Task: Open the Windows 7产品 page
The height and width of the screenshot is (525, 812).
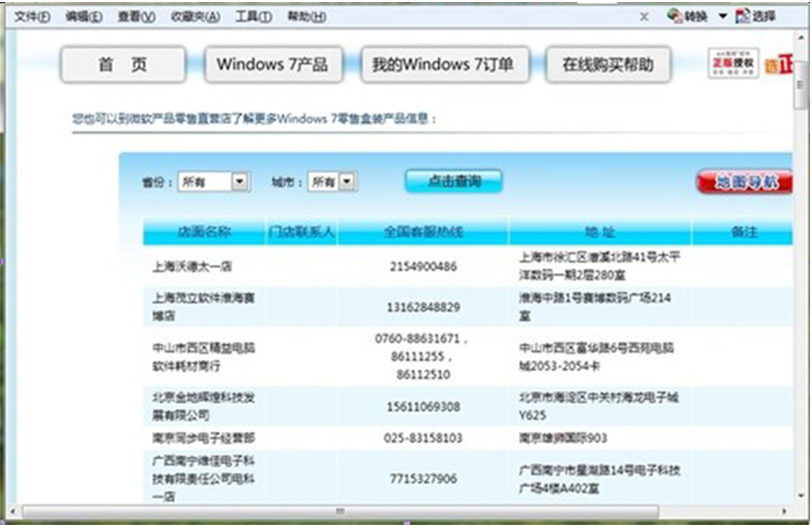Action: coord(273,64)
